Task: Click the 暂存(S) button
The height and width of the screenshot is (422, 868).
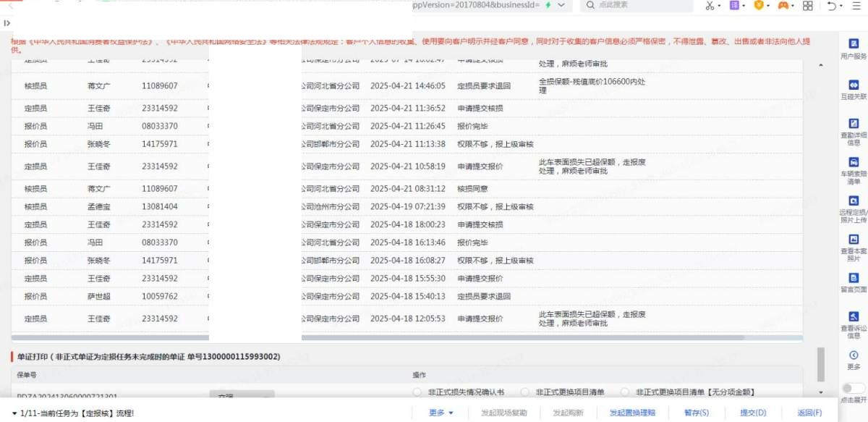Action: point(696,413)
